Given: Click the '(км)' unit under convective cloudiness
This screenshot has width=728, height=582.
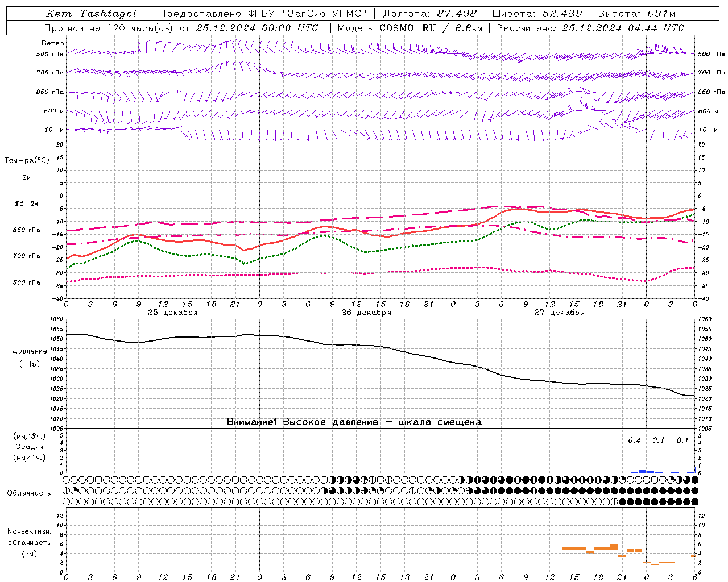Looking at the screenshot, I should 29,554.
